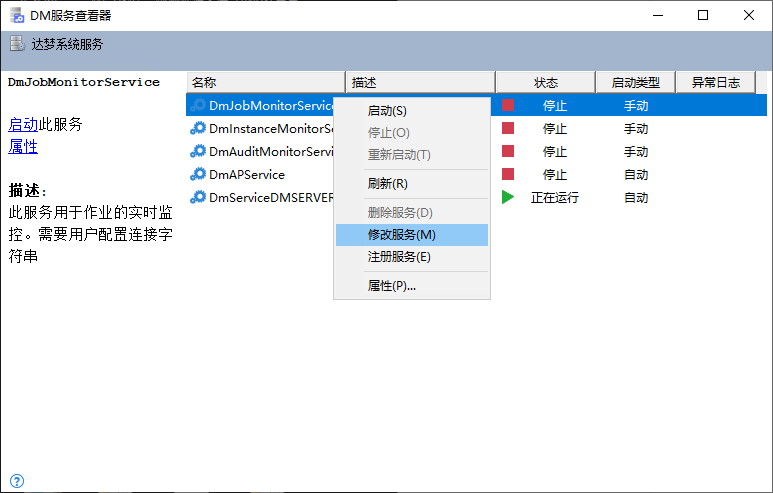
Task: Click the 状态 column header
Action: coord(545,82)
